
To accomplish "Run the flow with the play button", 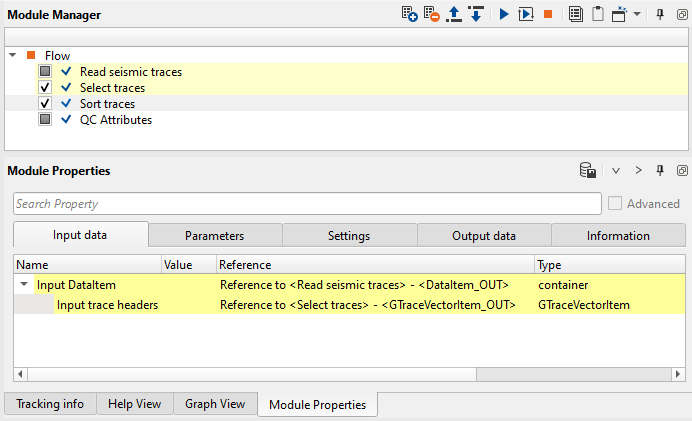I will tap(504, 15).
